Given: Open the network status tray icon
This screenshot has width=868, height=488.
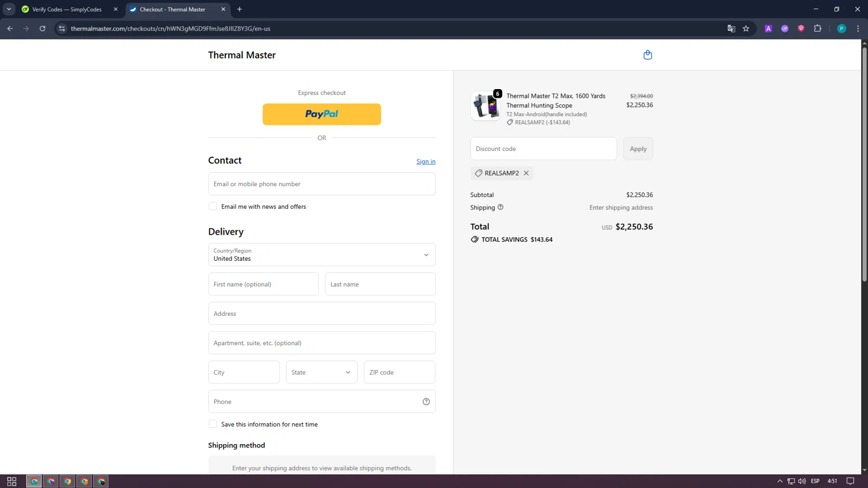Looking at the screenshot, I should coord(791,481).
